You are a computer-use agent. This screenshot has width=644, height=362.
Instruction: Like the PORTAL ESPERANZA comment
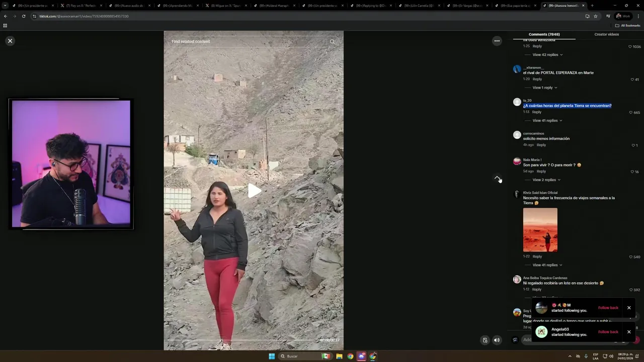pos(632,79)
